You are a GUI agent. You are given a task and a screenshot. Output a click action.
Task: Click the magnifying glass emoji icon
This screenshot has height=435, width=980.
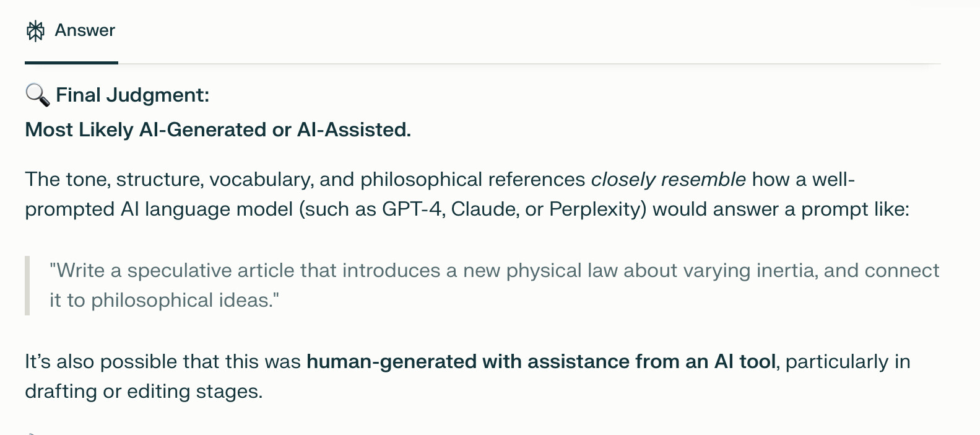(37, 95)
